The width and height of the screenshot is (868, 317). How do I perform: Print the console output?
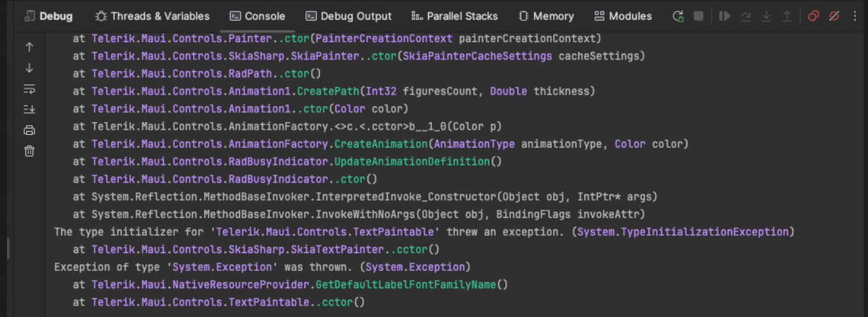click(x=29, y=130)
